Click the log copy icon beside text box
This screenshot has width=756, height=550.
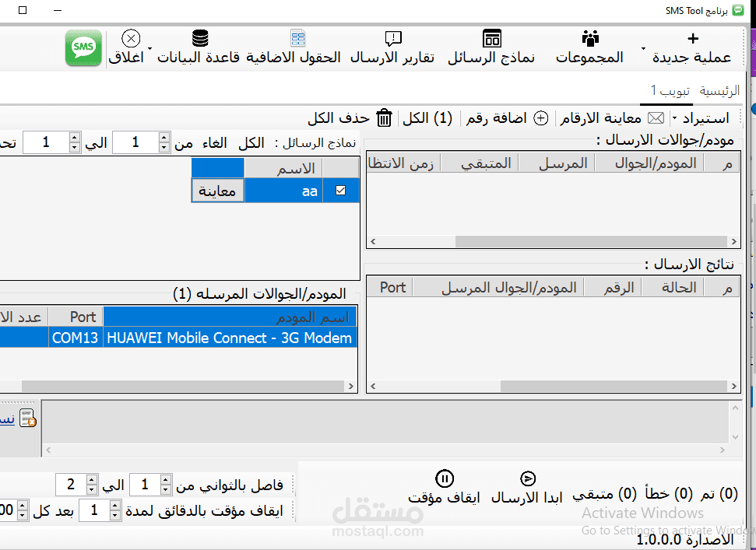coord(27,418)
